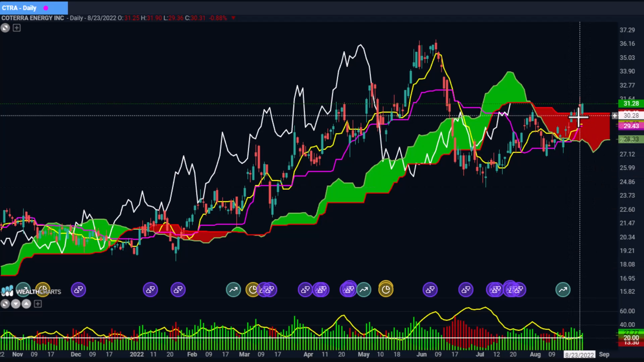Viewport: 644px width, 362px height.
Task: Click the magenta dot on the CTRA tab
Action: [46, 8]
